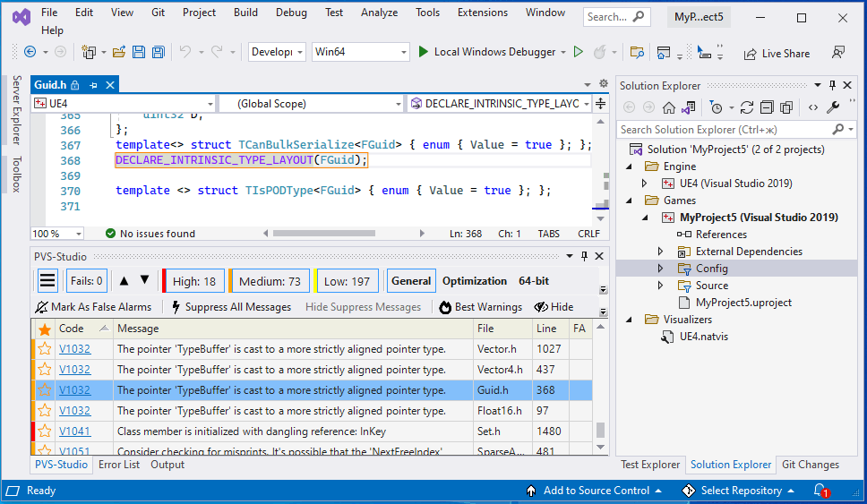867x504 pixels.
Task: Click the View Code icon in Solution Explorer
Action: pyautogui.click(x=813, y=107)
